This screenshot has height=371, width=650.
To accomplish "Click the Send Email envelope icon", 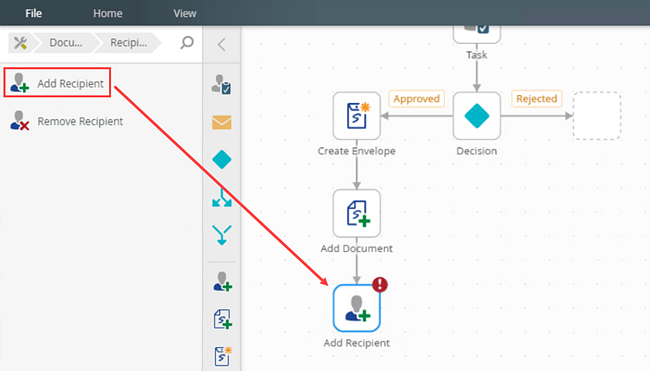I will (222, 122).
